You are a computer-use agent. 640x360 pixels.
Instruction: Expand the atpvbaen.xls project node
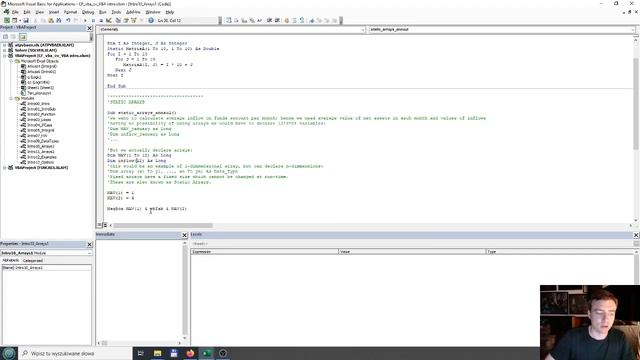[x=5, y=45]
